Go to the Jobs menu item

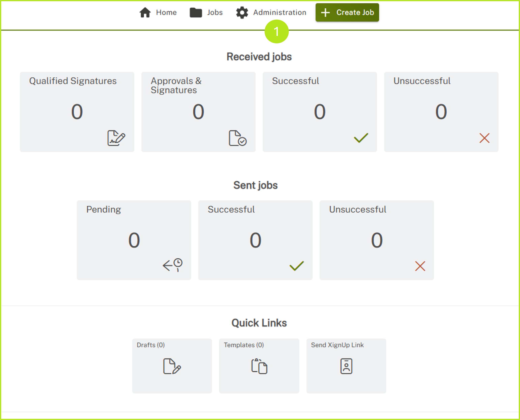click(x=215, y=12)
